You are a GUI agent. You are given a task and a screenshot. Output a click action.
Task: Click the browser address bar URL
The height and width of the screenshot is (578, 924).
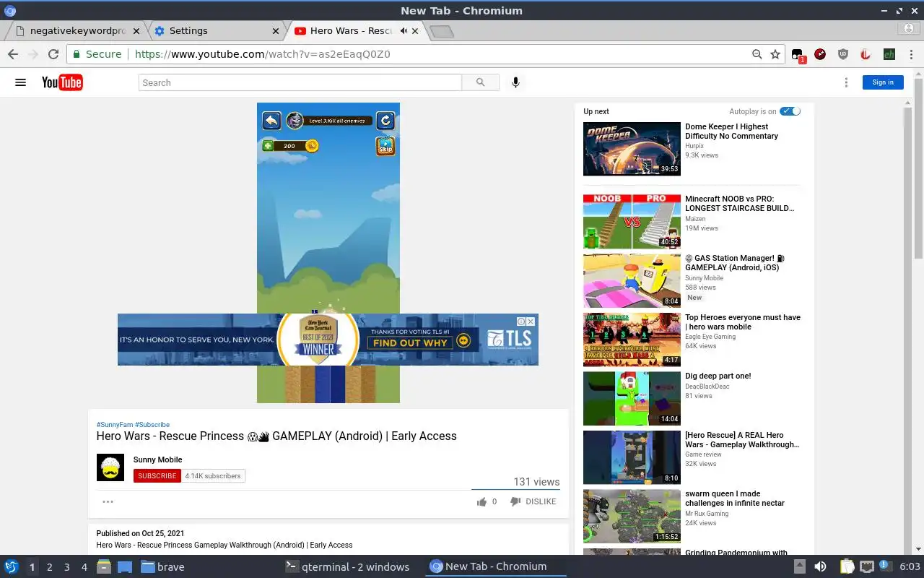263,54
